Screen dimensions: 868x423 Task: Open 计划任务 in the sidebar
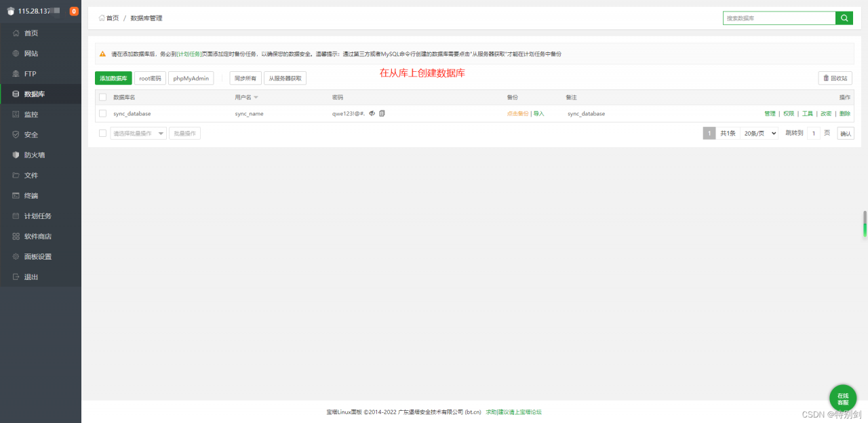41,216
